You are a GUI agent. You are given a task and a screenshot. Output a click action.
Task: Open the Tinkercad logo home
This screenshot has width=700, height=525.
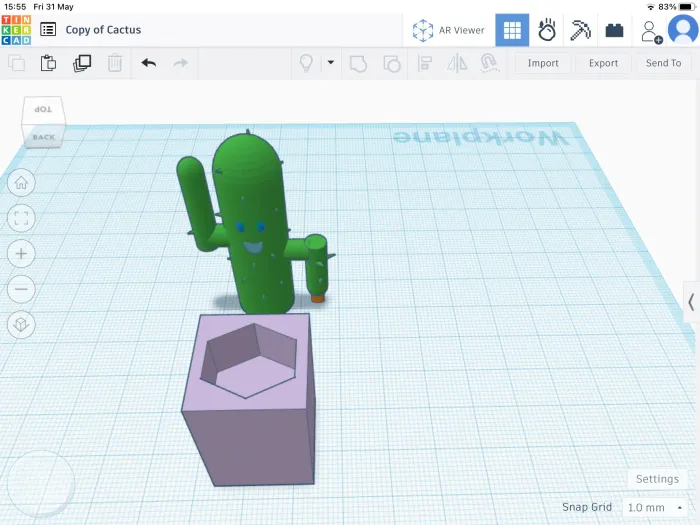(17, 30)
